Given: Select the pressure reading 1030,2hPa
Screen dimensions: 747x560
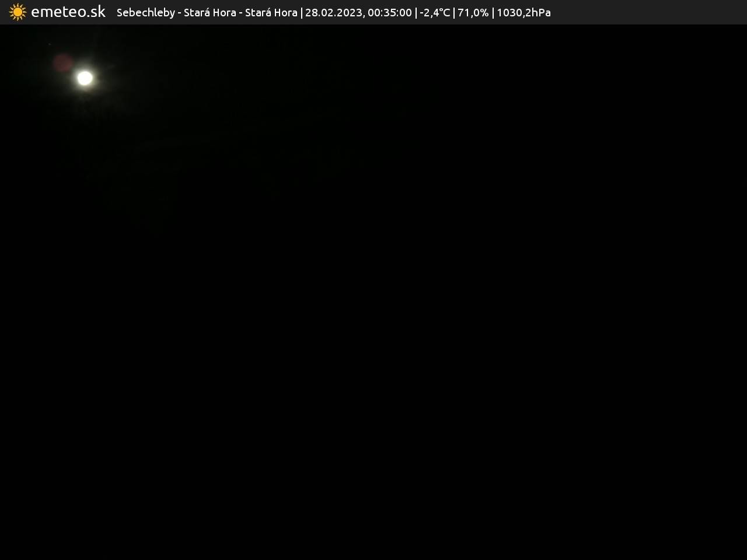Looking at the screenshot, I should click(x=523, y=13).
